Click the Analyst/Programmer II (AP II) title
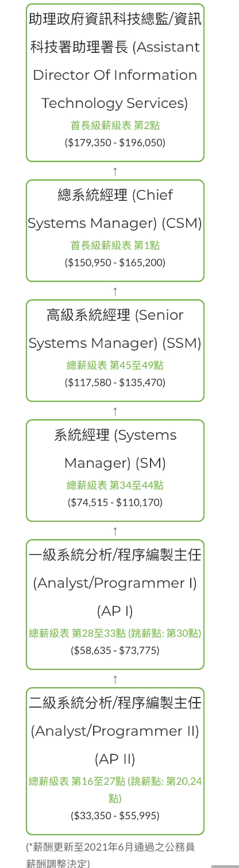The height and width of the screenshot is (868, 239). 115,731
